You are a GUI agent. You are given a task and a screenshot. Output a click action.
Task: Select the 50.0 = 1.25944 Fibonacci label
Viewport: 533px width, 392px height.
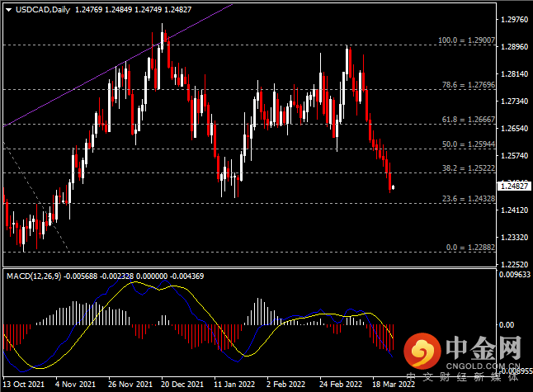tap(469, 144)
